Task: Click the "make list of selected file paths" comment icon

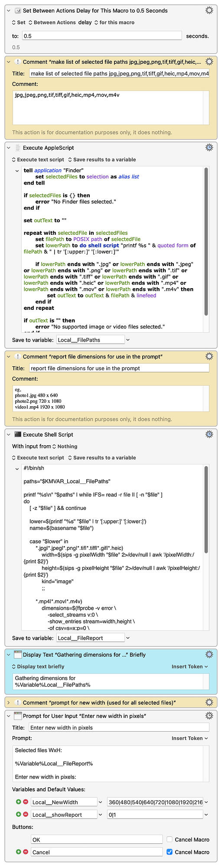Action: 18,62
